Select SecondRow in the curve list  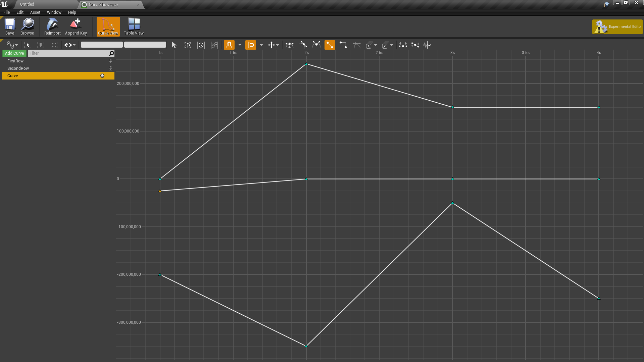tap(18, 68)
